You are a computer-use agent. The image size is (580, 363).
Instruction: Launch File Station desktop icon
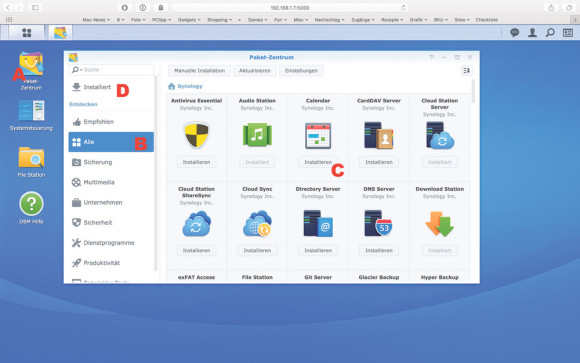(x=31, y=162)
